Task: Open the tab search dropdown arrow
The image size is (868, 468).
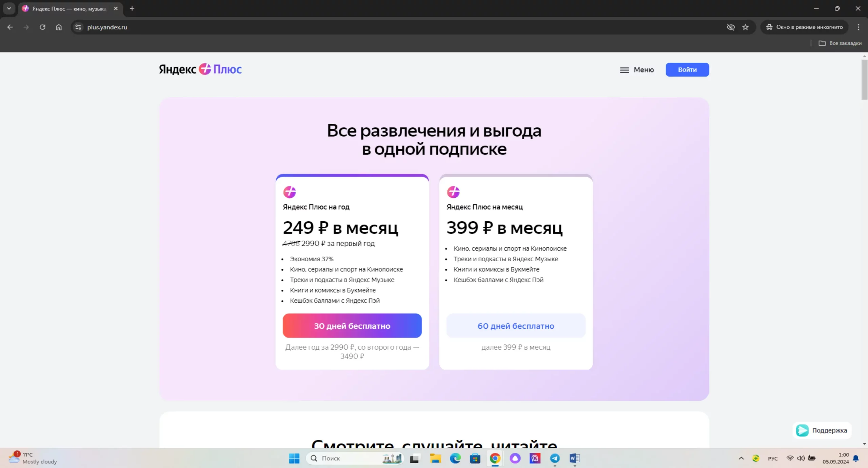Action: click(9, 8)
